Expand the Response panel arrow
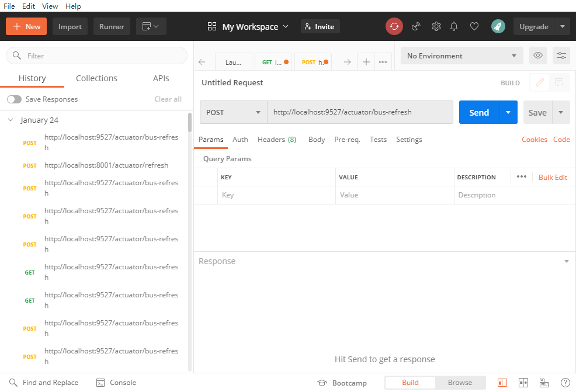576x392 pixels. point(567,261)
